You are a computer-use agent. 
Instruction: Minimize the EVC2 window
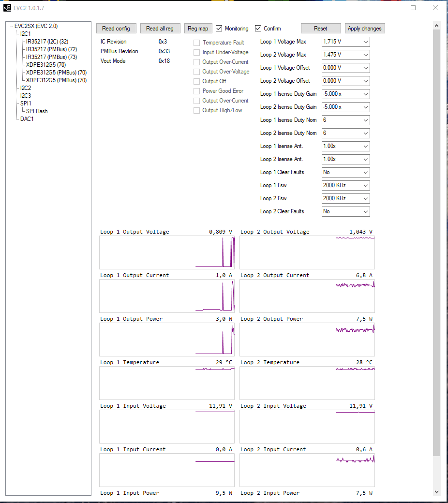pos(391,8)
